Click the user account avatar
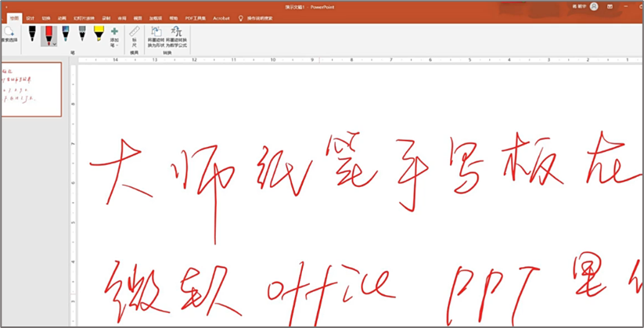The height and width of the screenshot is (328, 644). pos(594,6)
